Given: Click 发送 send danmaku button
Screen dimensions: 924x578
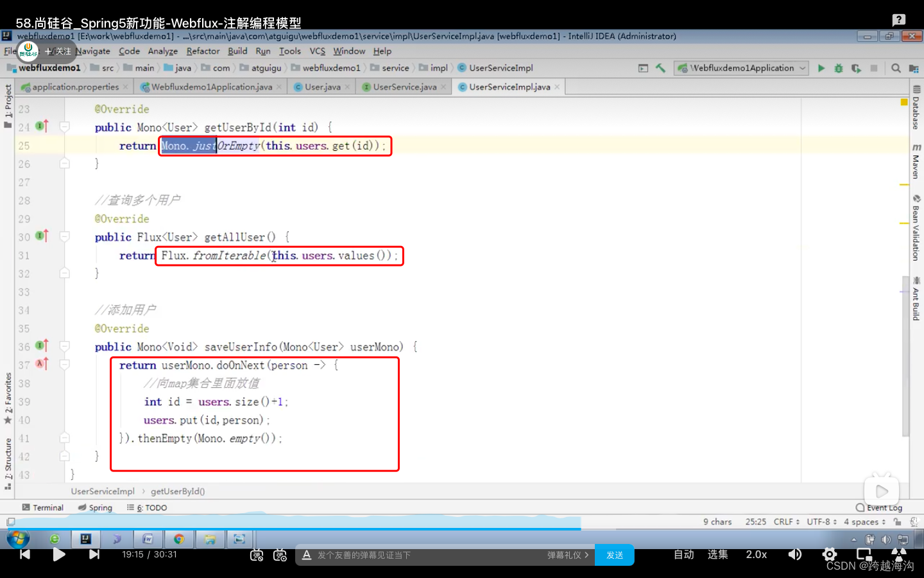Looking at the screenshot, I should (615, 555).
